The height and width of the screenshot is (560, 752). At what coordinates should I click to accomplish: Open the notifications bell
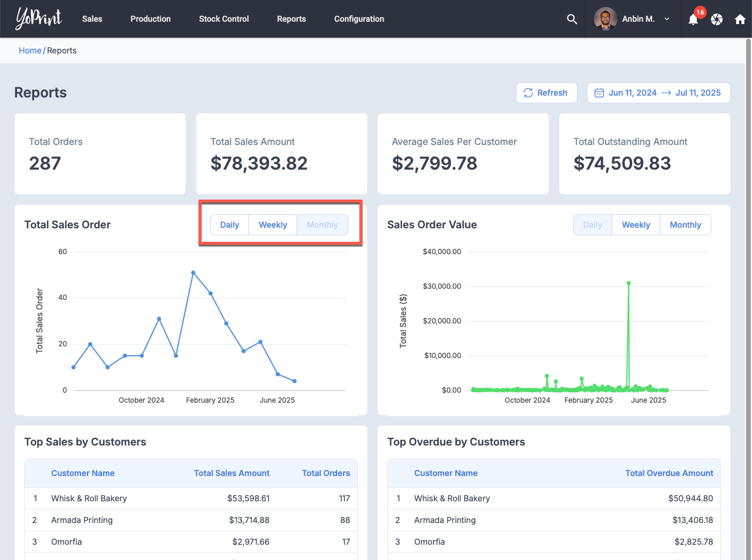[x=693, y=19]
